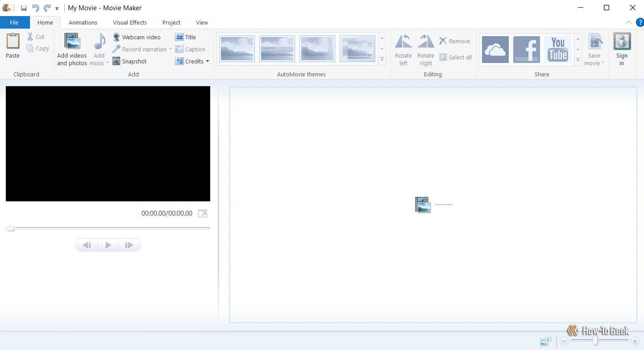The image size is (644, 350).
Task: Rotate the clip right
Action: pyautogui.click(x=425, y=49)
